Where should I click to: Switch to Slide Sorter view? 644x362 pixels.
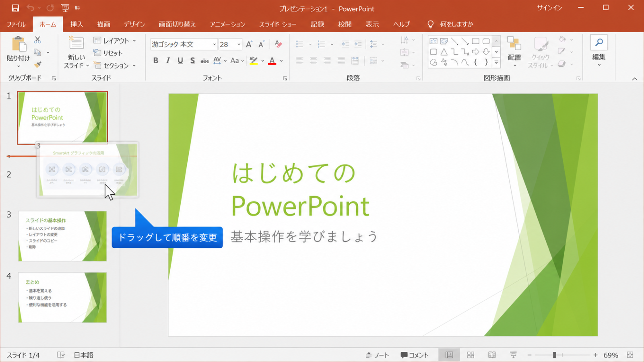[x=471, y=355]
